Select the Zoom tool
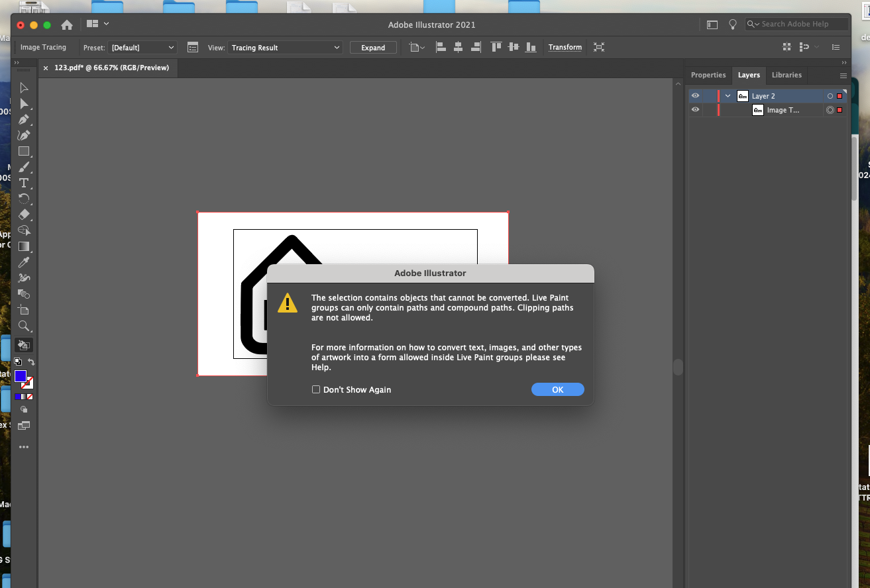The width and height of the screenshot is (870, 588). pos(24,326)
